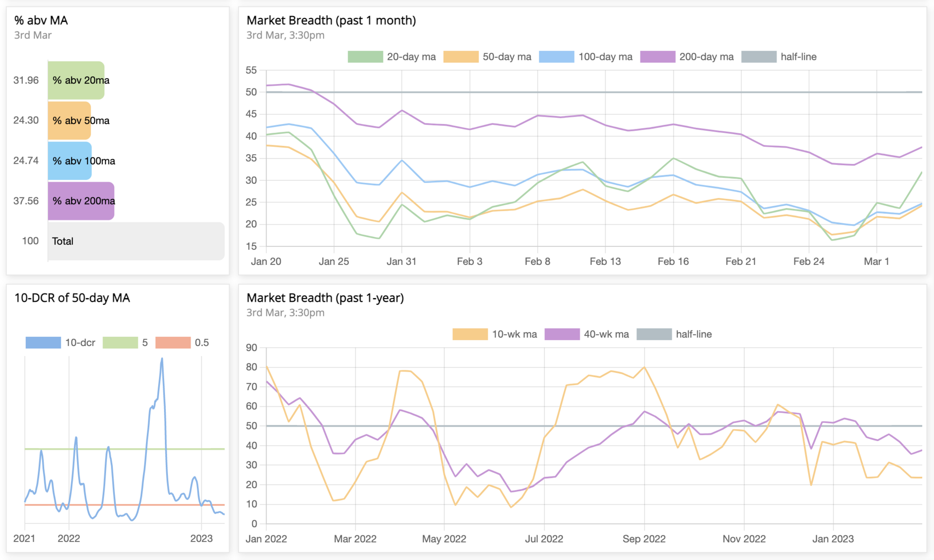Toggle the 200-day ma legend swatch
Viewport: 934px width, 560px height.
[x=658, y=57]
